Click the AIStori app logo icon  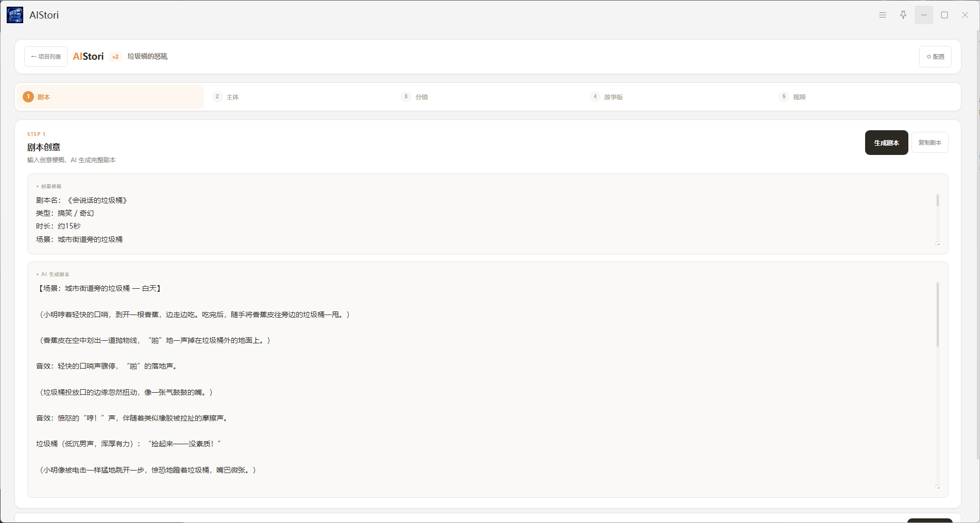click(15, 15)
